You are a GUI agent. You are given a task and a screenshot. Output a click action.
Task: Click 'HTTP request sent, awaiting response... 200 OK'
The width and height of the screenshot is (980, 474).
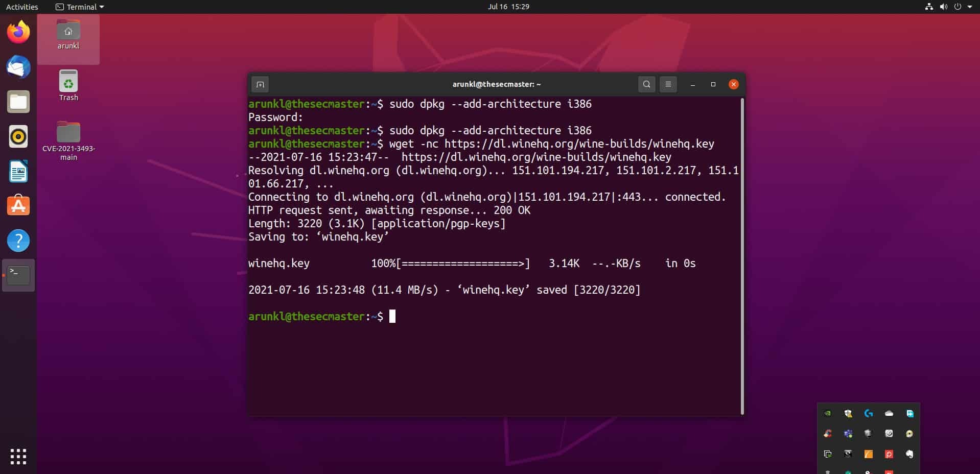click(389, 210)
